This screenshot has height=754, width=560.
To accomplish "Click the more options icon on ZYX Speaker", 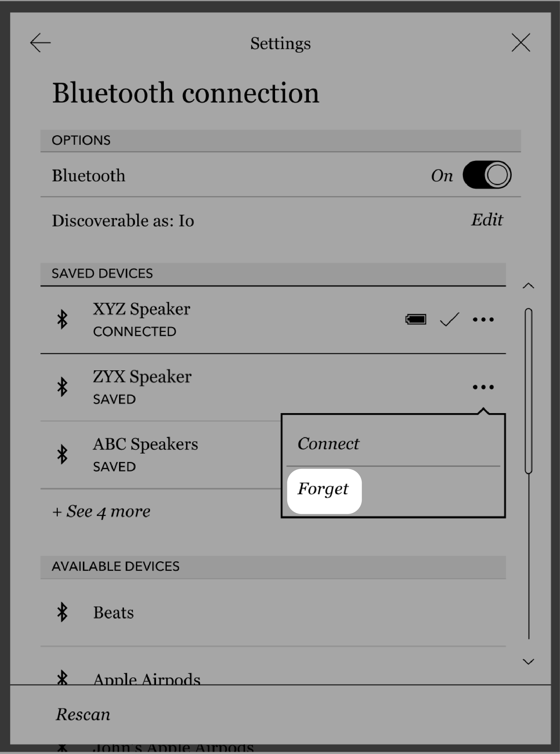I will pos(482,387).
